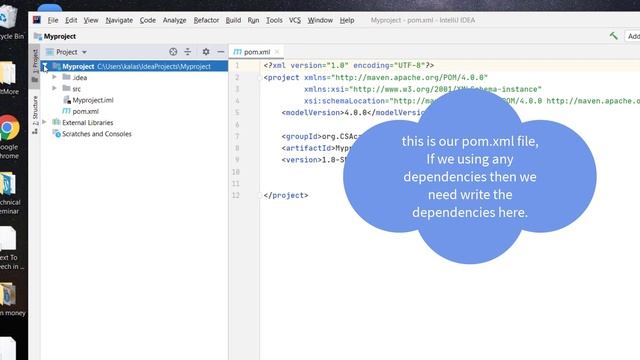The width and height of the screenshot is (640, 360).
Task: Click the closing </project> tag
Action: click(x=286, y=196)
